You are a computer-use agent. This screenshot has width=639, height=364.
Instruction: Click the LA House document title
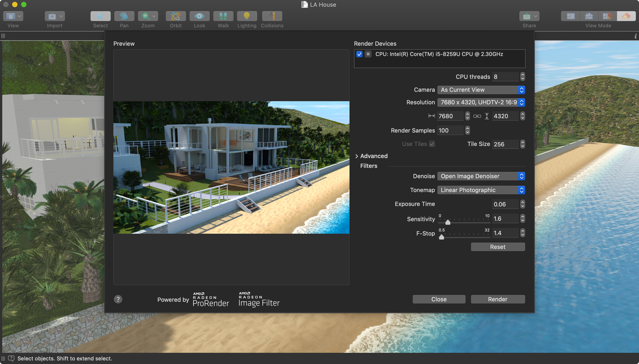pos(323,5)
